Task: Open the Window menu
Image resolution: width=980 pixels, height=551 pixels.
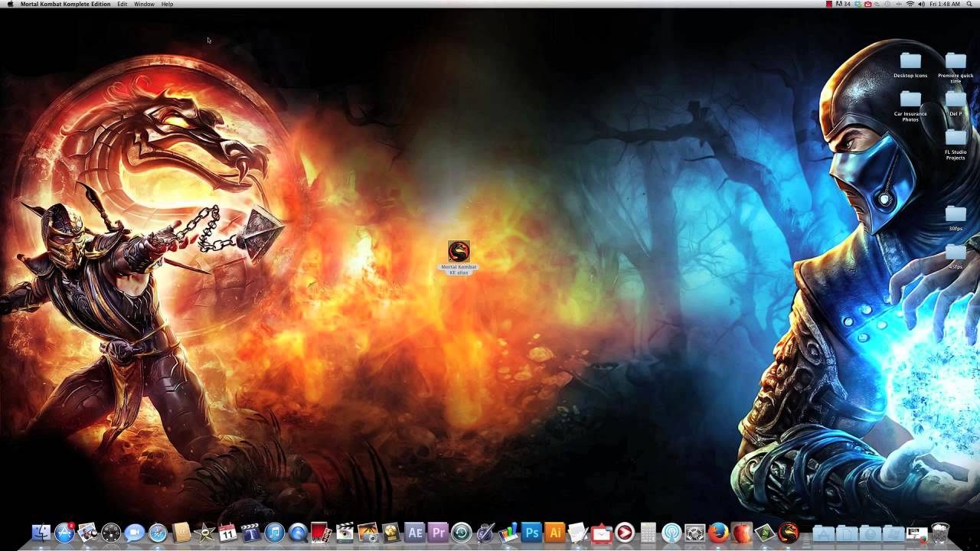Action: pyautogui.click(x=144, y=4)
